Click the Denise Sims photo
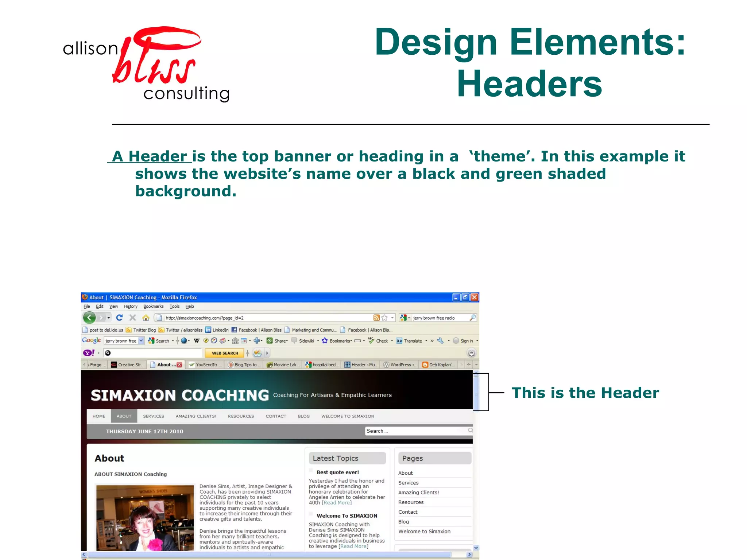Viewport: 747px width, 560px height. (x=145, y=518)
